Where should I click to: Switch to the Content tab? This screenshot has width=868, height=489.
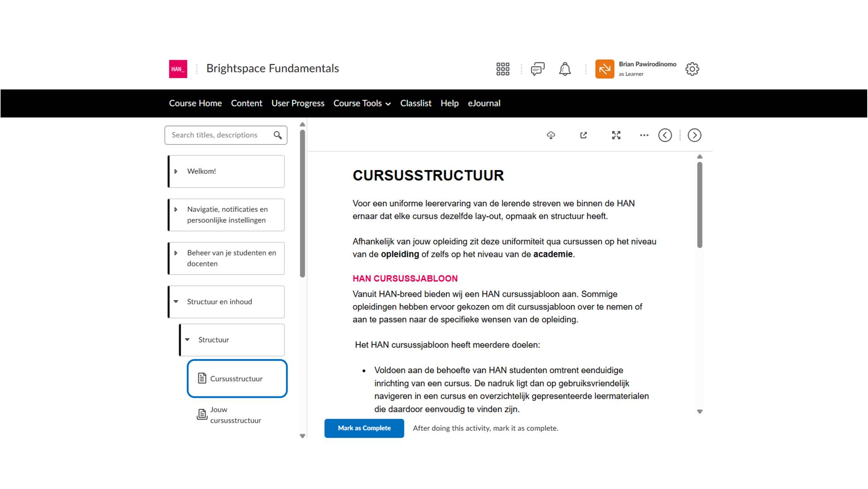pyautogui.click(x=246, y=103)
